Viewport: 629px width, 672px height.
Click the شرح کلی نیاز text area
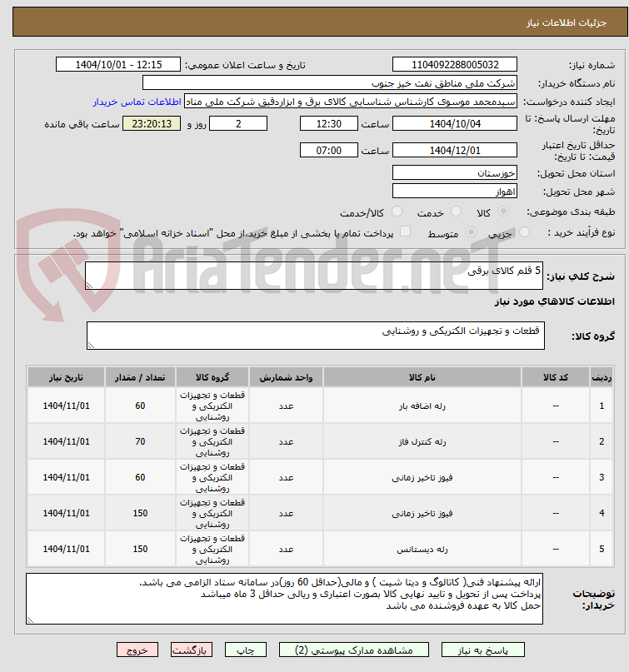coord(314,276)
